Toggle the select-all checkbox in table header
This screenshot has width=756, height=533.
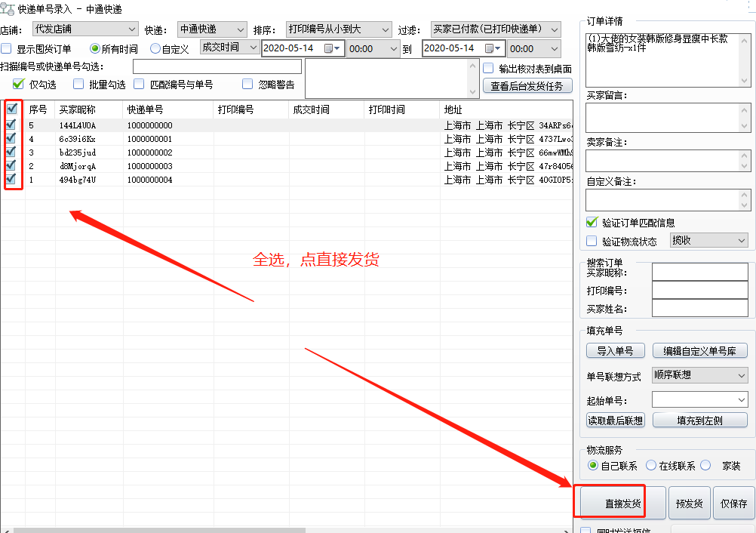pos(12,109)
